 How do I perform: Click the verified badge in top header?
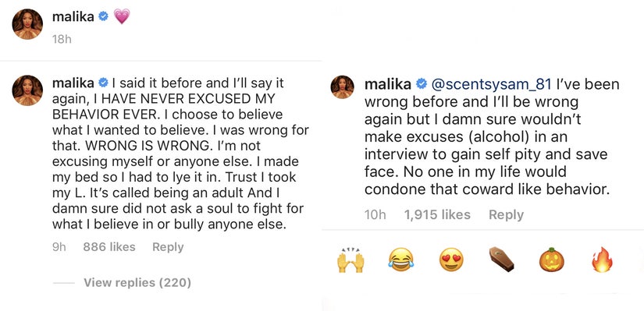point(104,17)
